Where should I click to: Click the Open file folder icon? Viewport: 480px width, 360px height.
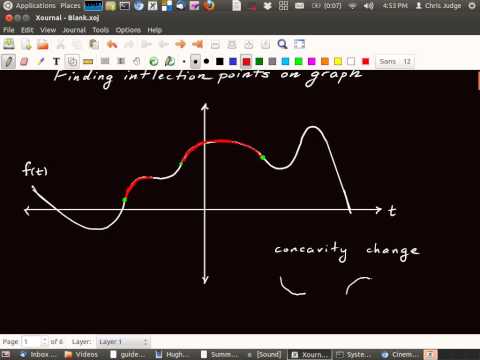(x=43, y=44)
